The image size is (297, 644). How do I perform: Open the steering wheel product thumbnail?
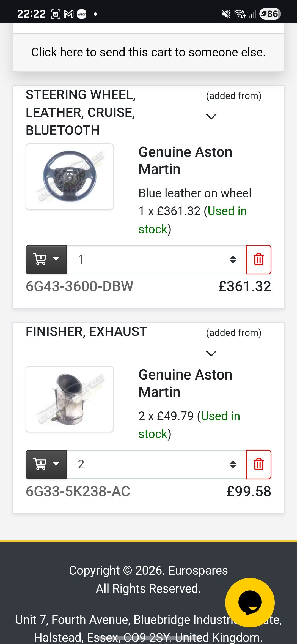click(70, 176)
